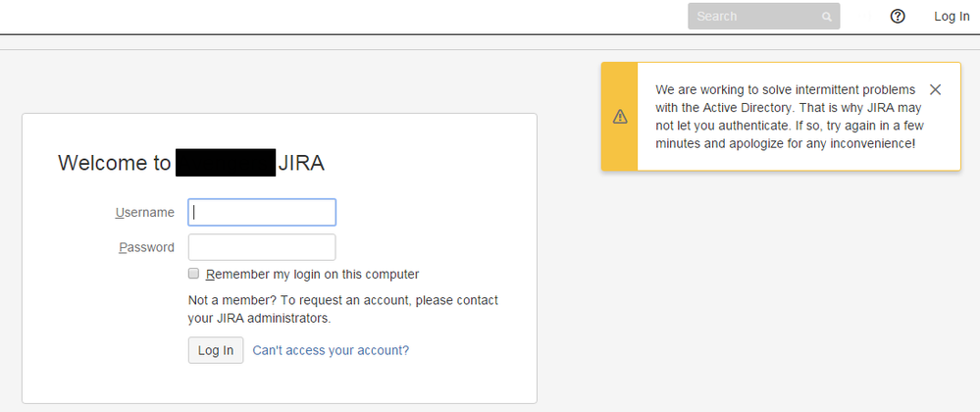980x412 pixels.
Task: Click the Username field label
Action: coord(145,213)
